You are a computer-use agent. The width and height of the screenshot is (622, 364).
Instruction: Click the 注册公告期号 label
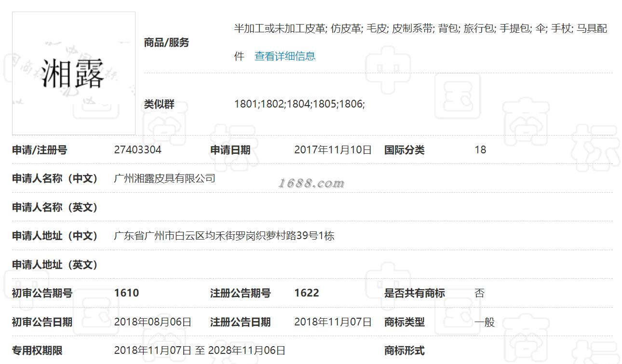click(x=241, y=293)
